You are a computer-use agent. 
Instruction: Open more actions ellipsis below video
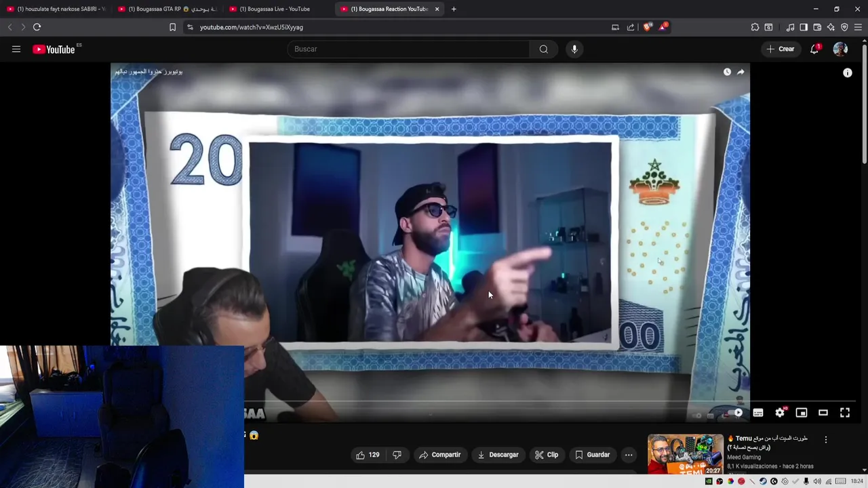click(x=629, y=455)
